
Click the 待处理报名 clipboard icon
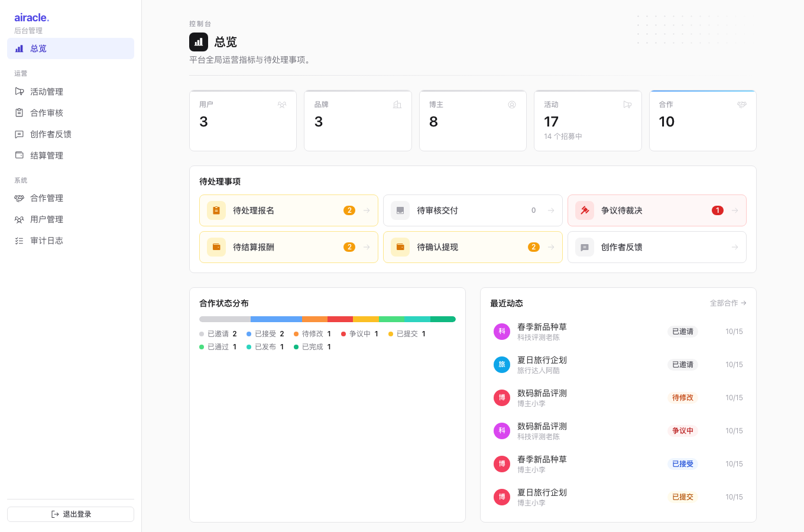[216, 210]
